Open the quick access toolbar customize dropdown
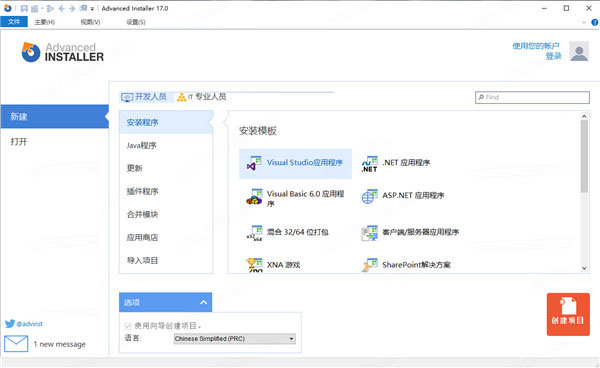 [92, 9]
